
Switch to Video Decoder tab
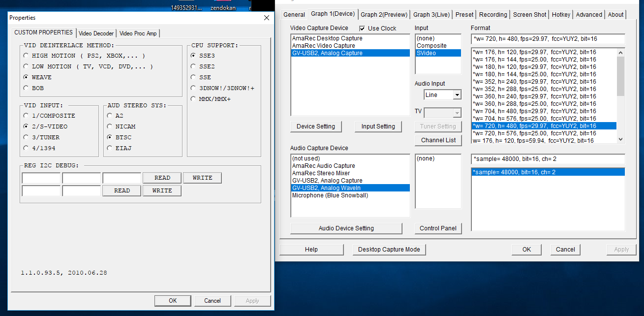96,33
